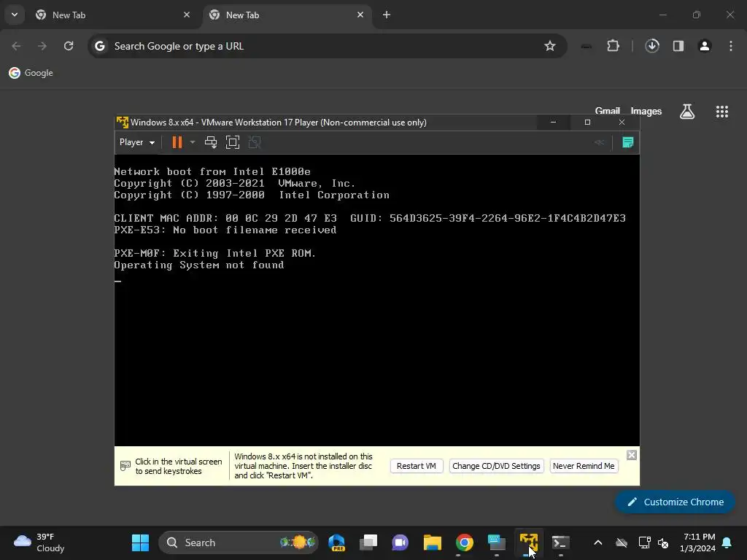Open Chrome from the taskbar
The image size is (747, 560).
[x=465, y=542]
